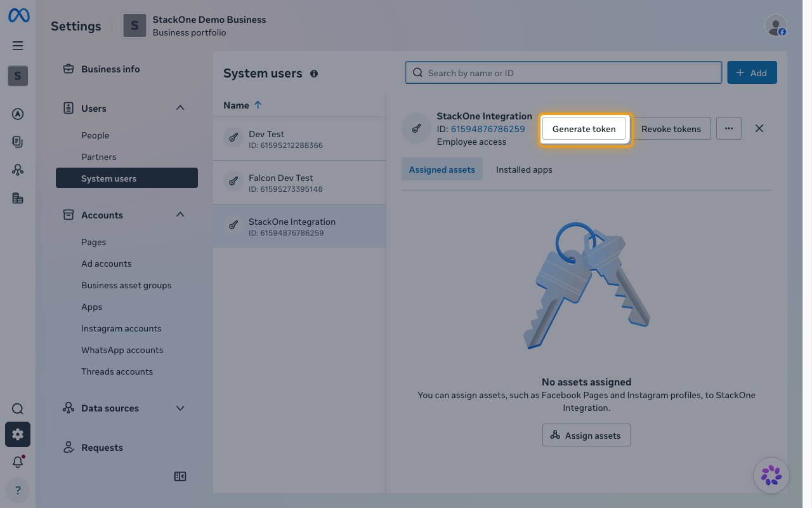The height and width of the screenshot is (508, 812).
Task: Click the Meta logo icon
Action: pos(18,15)
